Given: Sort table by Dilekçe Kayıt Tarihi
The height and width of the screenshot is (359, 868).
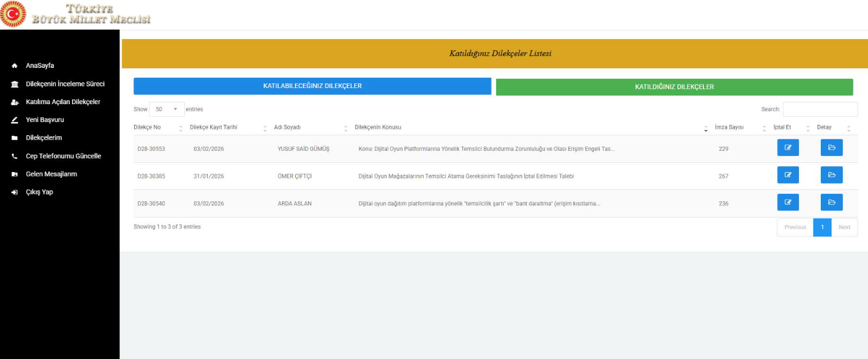Looking at the screenshot, I should [x=229, y=127].
